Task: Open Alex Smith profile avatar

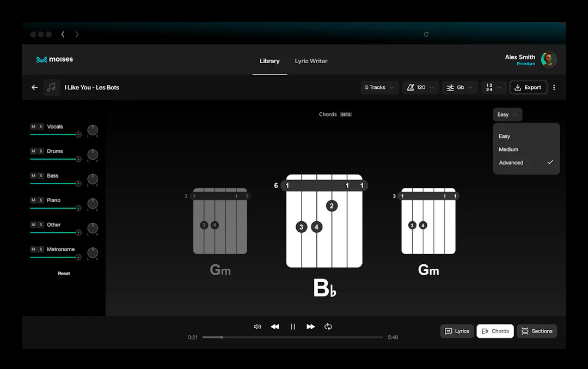Action: tap(548, 60)
